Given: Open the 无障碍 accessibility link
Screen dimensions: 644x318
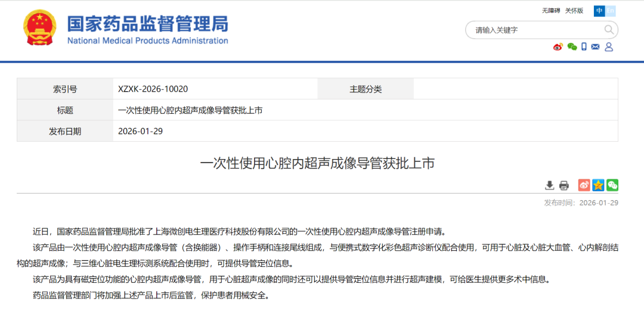Looking at the screenshot, I should [x=550, y=11].
